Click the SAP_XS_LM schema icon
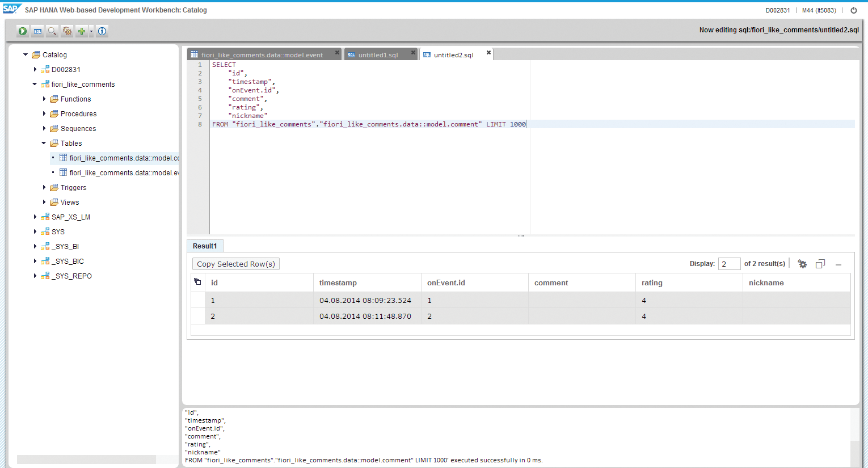Image resolution: width=868 pixels, height=468 pixels. pyautogui.click(x=45, y=217)
